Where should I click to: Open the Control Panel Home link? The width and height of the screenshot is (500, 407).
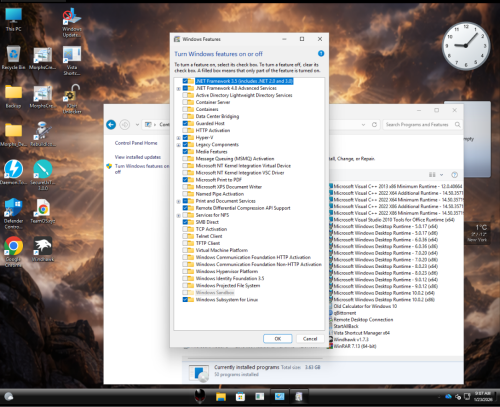(x=136, y=143)
